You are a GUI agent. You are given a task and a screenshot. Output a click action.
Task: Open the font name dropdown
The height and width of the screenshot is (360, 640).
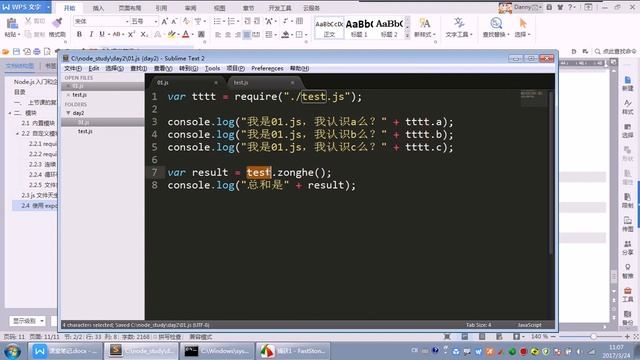point(127,22)
